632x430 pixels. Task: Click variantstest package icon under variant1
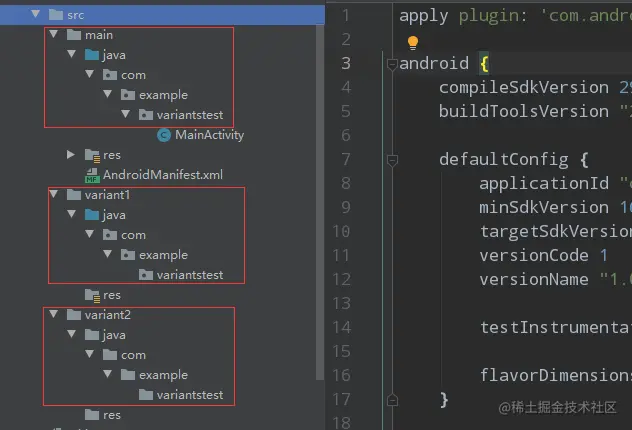146,275
